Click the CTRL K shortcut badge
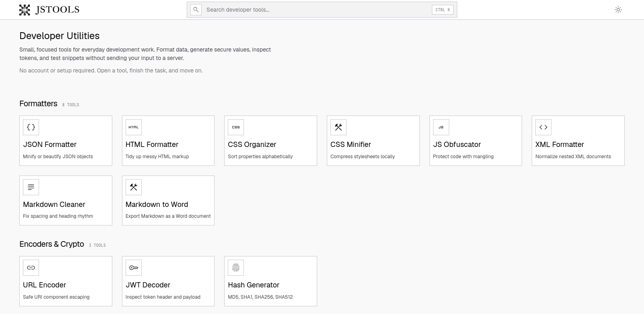Viewport: 644px width, 314px height. pos(443,10)
